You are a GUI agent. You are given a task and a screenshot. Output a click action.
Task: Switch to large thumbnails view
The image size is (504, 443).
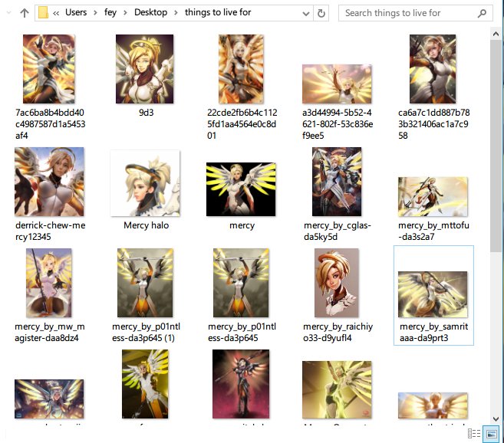tap(492, 434)
